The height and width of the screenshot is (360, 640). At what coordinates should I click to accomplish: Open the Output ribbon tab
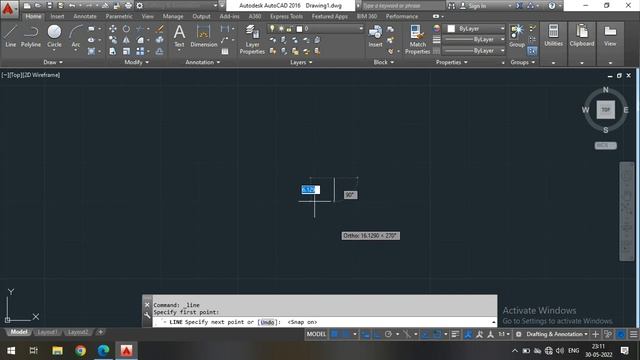click(201, 16)
